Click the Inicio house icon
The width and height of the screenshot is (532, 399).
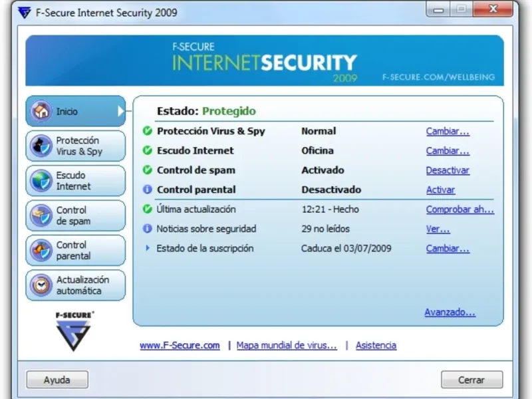(x=41, y=111)
